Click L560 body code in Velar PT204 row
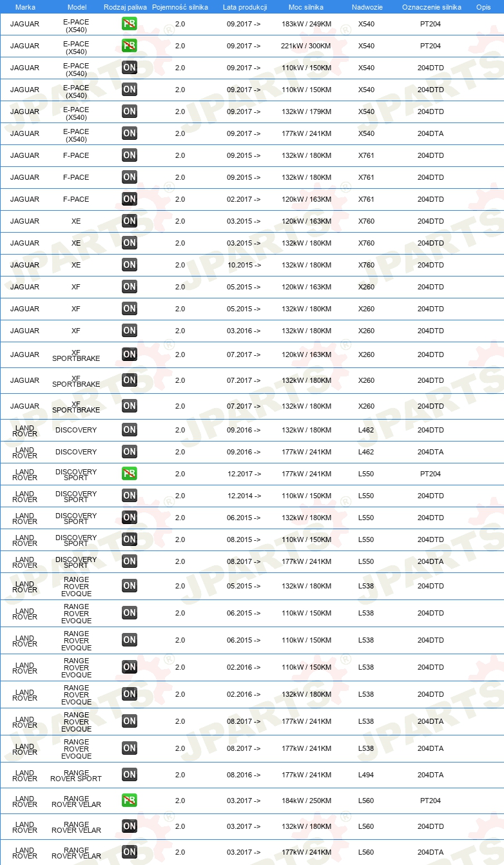Image resolution: width=504 pixels, height=865 pixels. [x=366, y=801]
